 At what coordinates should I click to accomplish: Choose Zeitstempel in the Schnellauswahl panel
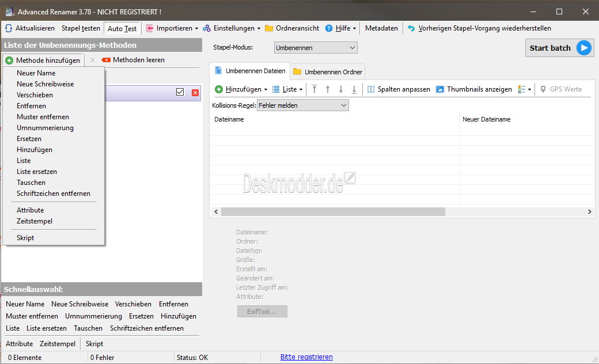click(x=58, y=344)
